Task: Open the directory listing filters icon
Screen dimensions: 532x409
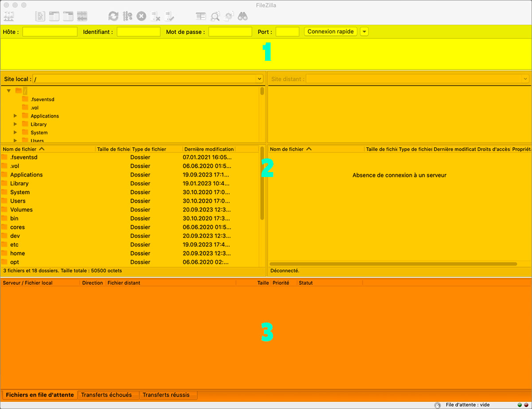Action: point(201,16)
